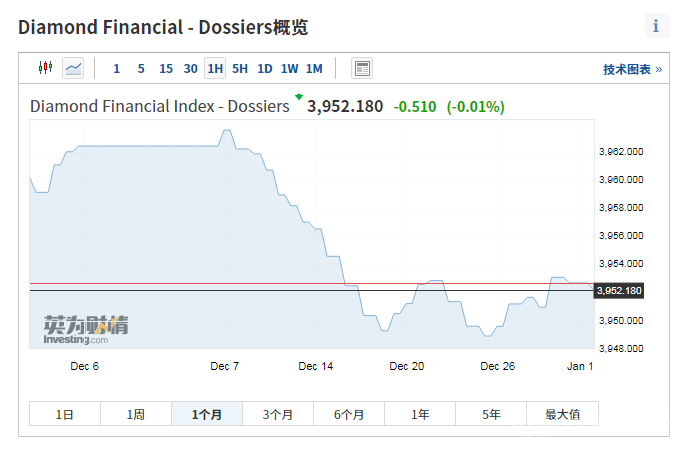Select the 1H interval button
Viewport: 685px width, 455px height.
pyautogui.click(x=215, y=68)
